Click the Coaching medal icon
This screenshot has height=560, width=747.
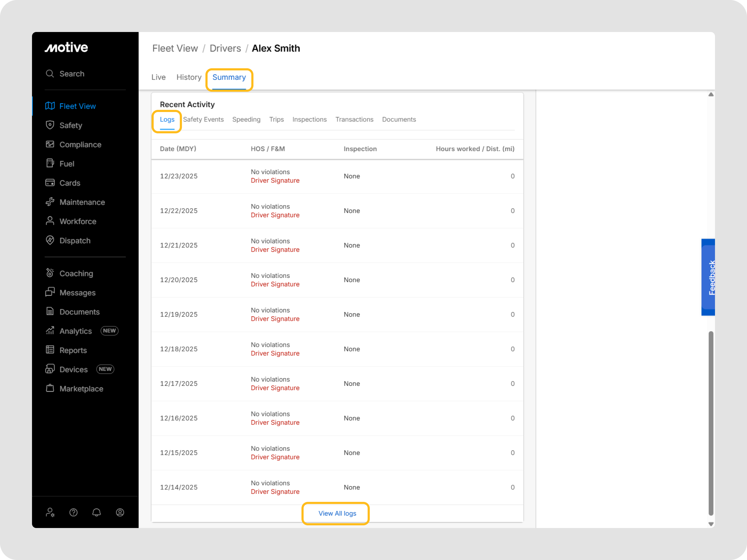(50, 273)
